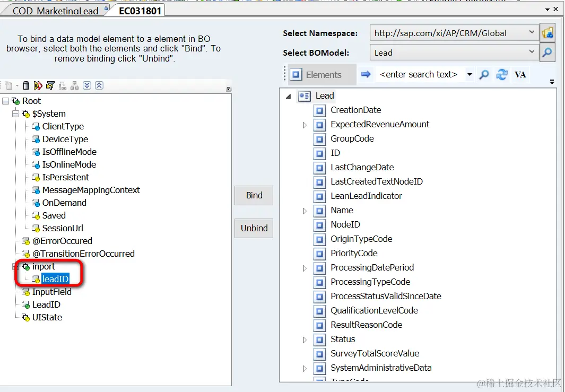Click the delete trash can toolbar icon

26,85
